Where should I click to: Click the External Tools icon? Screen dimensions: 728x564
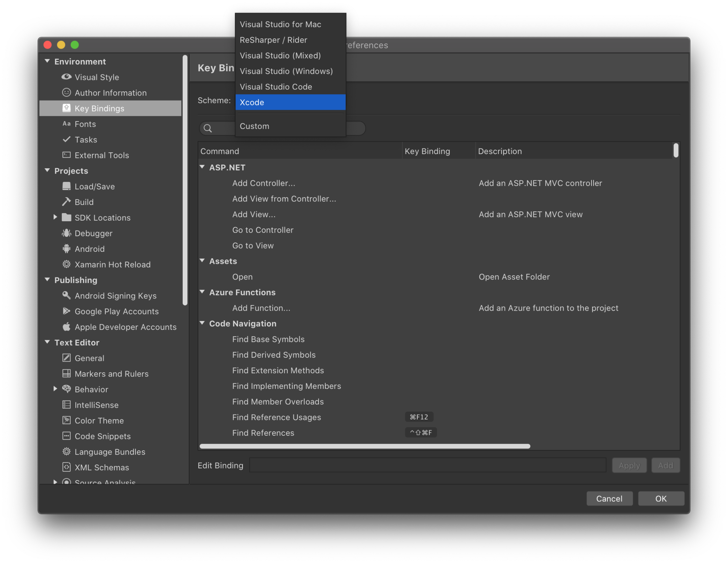click(67, 155)
